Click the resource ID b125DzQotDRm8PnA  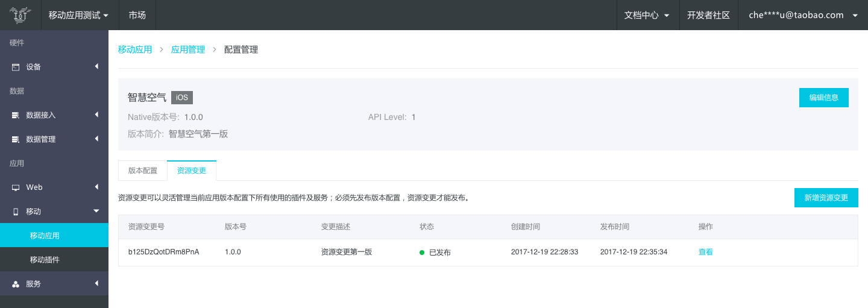click(164, 252)
